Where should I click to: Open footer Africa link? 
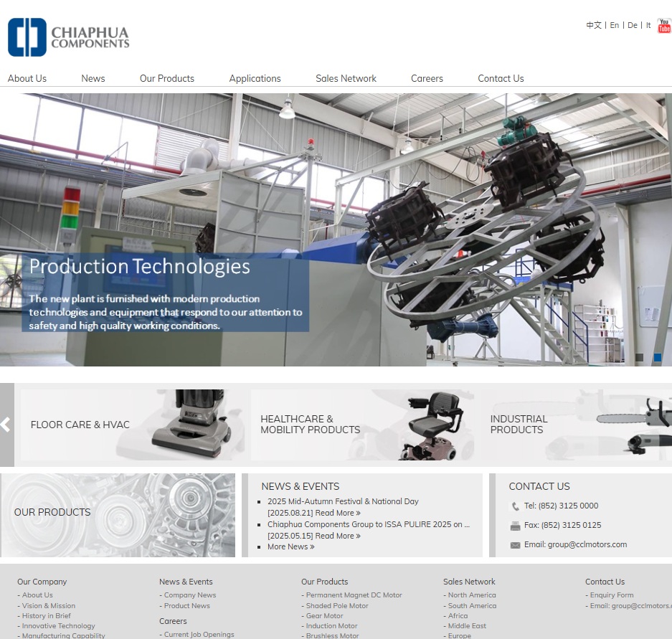pyautogui.click(x=458, y=616)
